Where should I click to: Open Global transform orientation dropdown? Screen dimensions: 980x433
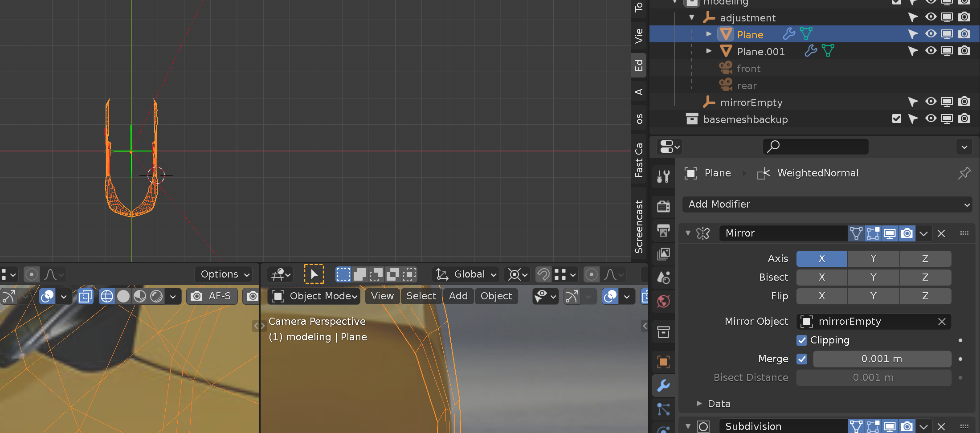[x=465, y=274]
